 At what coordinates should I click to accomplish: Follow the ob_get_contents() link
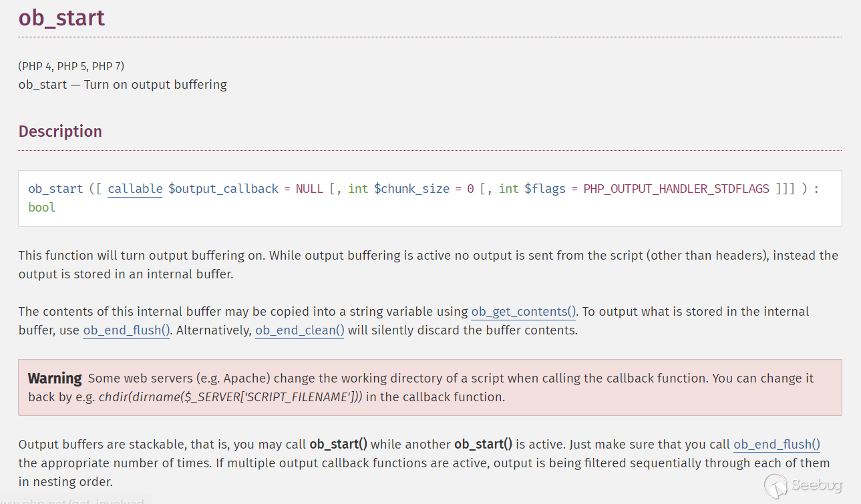524,312
